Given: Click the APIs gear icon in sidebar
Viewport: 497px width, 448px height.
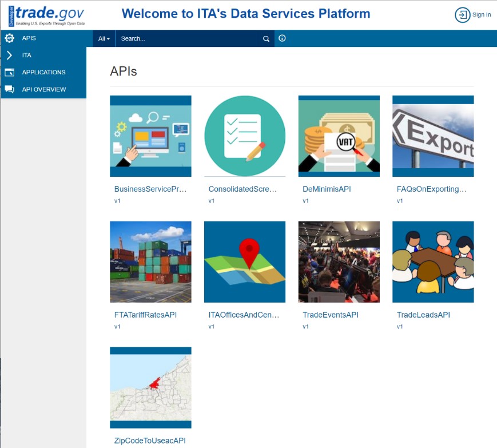Looking at the screenshot, I should (x=9, y=38).
